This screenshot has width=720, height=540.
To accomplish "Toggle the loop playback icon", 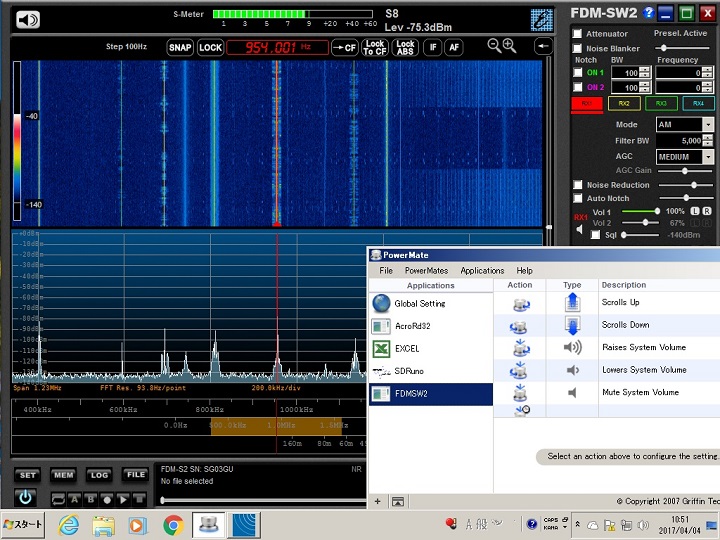I will click(x=58, y=499).
